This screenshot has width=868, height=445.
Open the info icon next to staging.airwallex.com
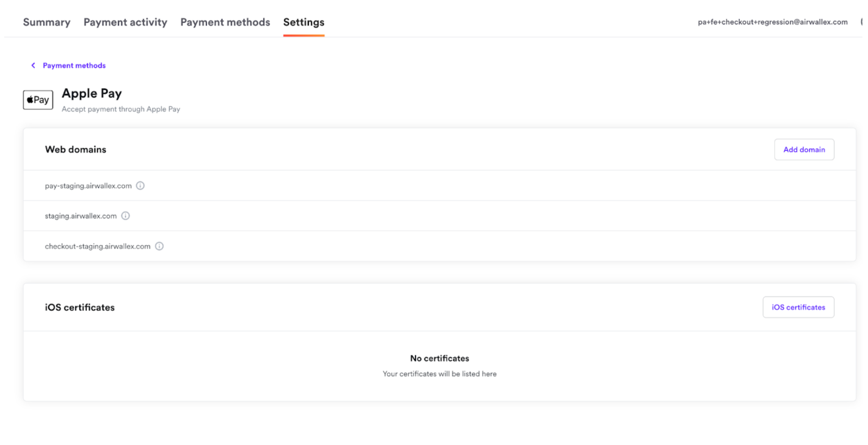[x=125, y=215]
